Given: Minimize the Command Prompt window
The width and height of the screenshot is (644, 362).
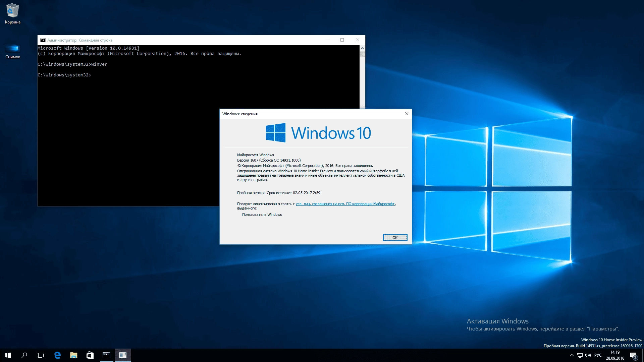Looking at the screenshot, I should 327,40.
